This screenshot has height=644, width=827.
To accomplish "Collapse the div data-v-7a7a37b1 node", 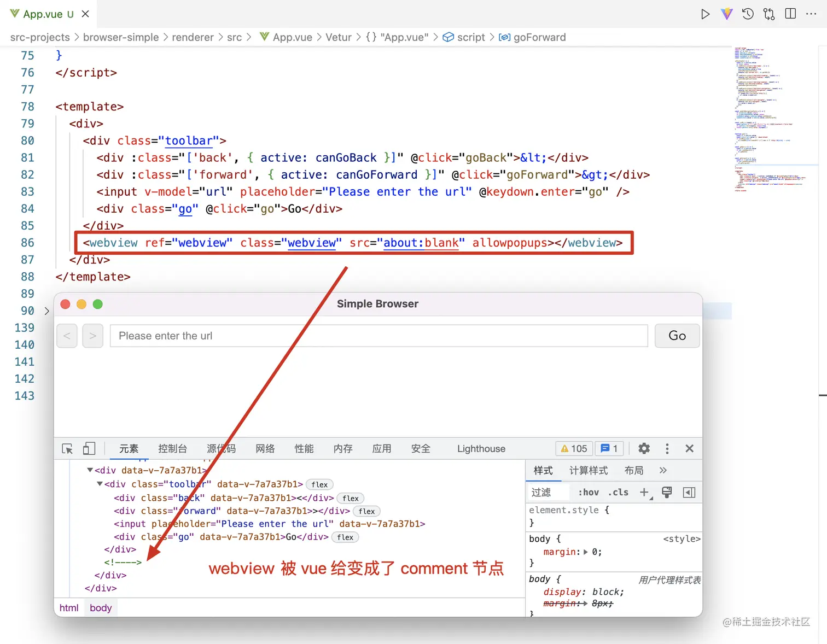I will 90,470.
